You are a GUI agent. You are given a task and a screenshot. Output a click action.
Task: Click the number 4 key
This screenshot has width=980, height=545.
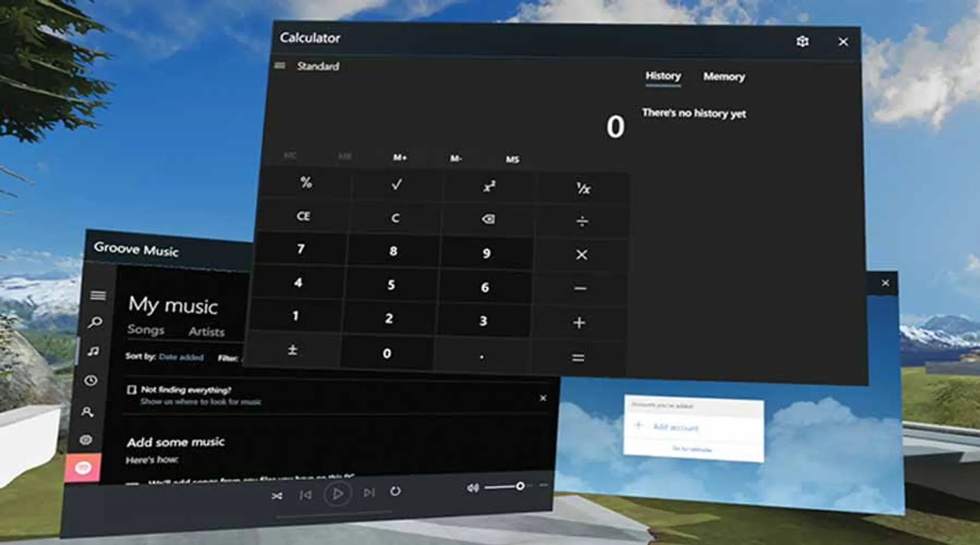298,282
